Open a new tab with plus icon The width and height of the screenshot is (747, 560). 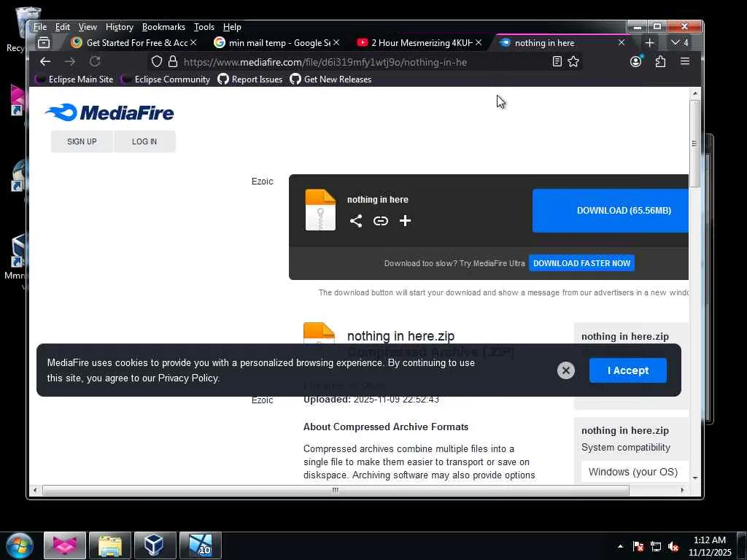649,43
